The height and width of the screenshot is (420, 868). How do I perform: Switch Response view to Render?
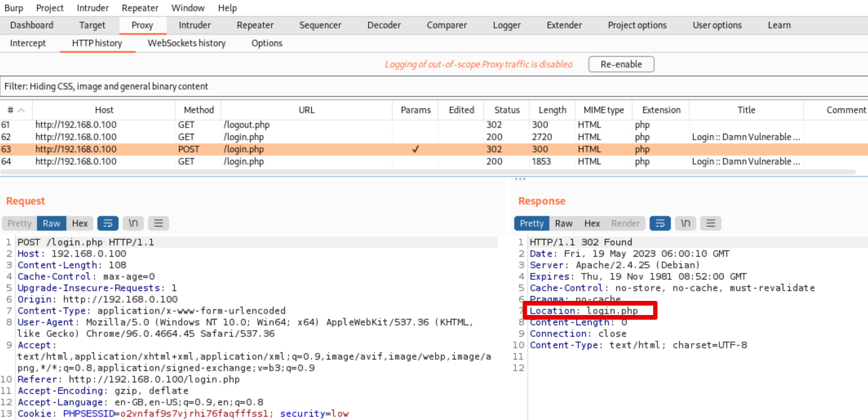(x=625, y=223)
